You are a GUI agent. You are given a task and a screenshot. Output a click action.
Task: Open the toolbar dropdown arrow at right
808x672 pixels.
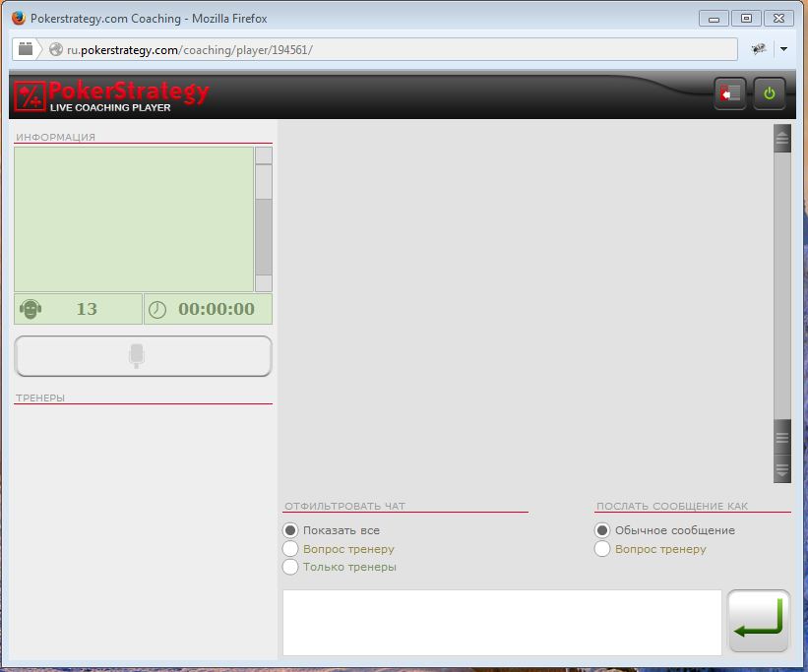click(783, 49)
